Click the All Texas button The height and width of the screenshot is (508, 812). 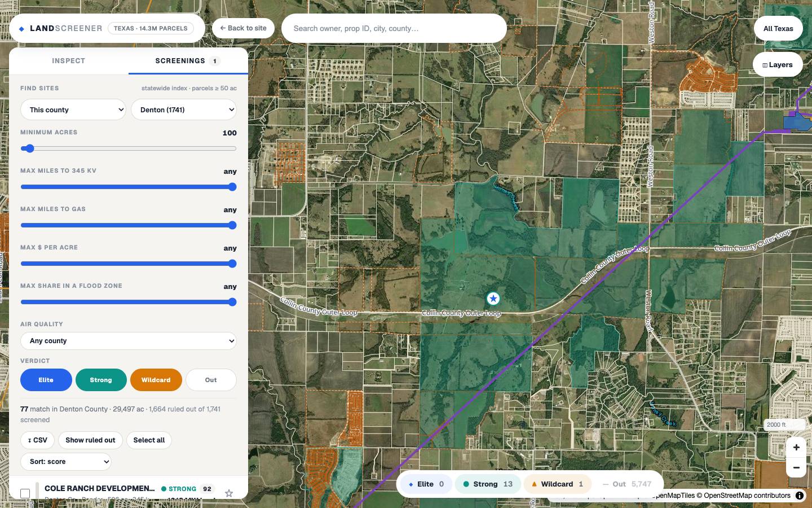(778, 28)
